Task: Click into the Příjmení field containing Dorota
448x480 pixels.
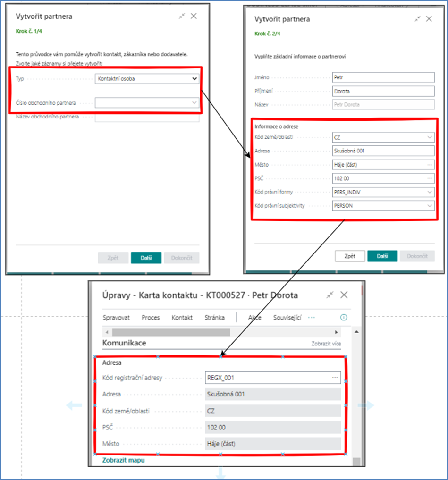Action: click(x=383, y=91)
